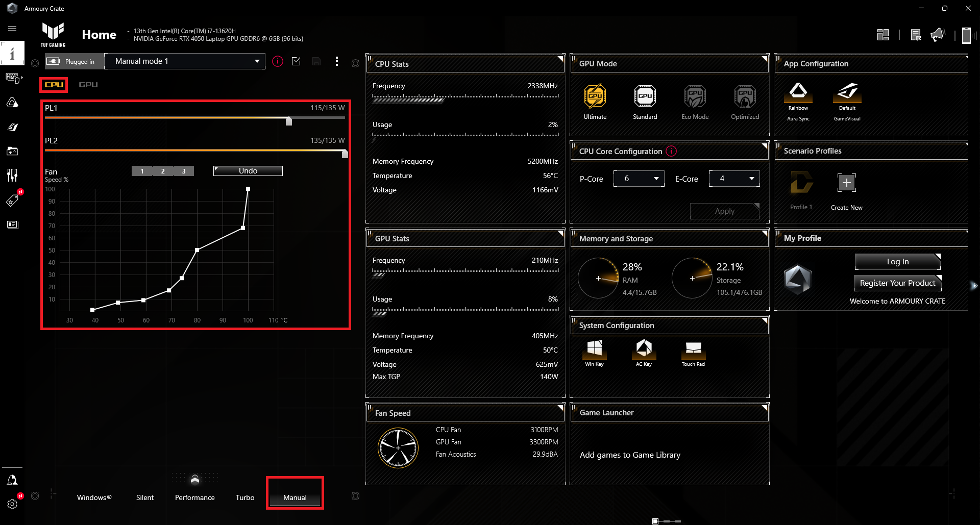Open Aura Sync from the left sidebar
This screenshot has height=525, width=980.
coord(12,103)
